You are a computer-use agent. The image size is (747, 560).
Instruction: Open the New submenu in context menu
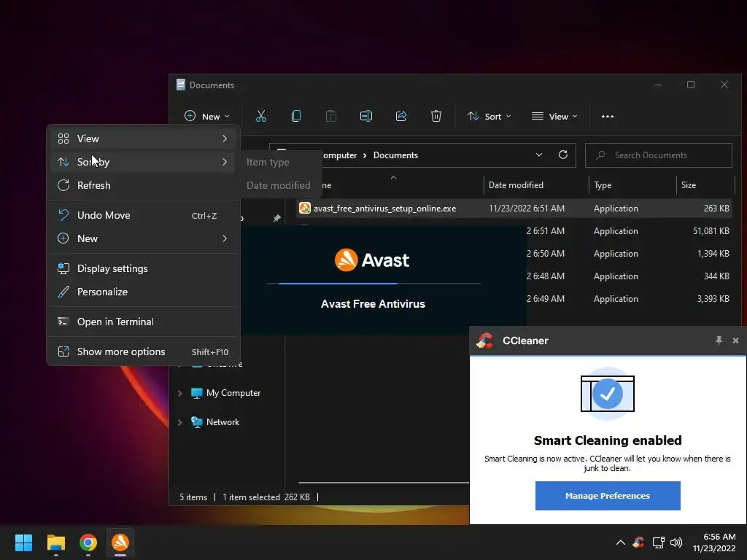[143, 238]
